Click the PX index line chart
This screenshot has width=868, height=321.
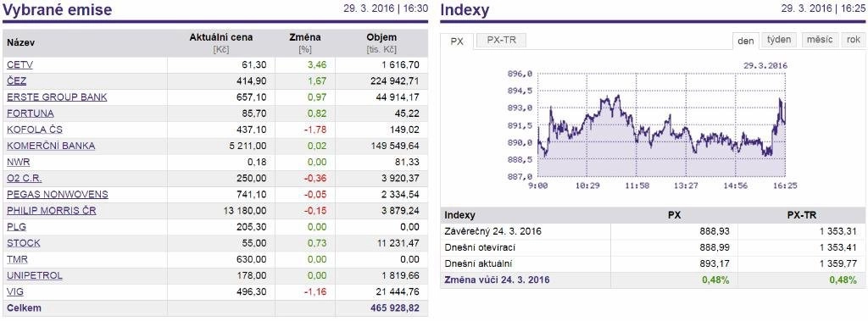point(662,125)
